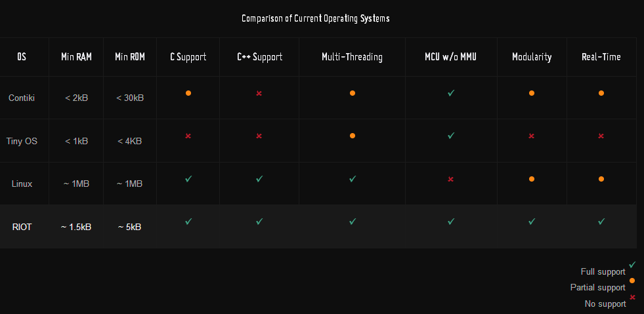Click the Real-Time column header
This screenshot has width=644, height=314.
[x=601, y=57]
